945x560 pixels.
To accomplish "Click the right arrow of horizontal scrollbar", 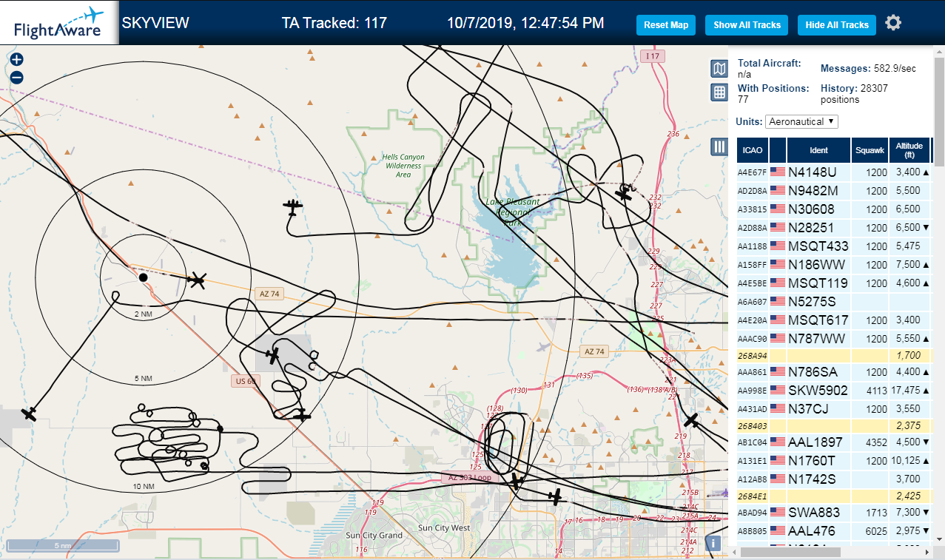I will pos(928,552).
